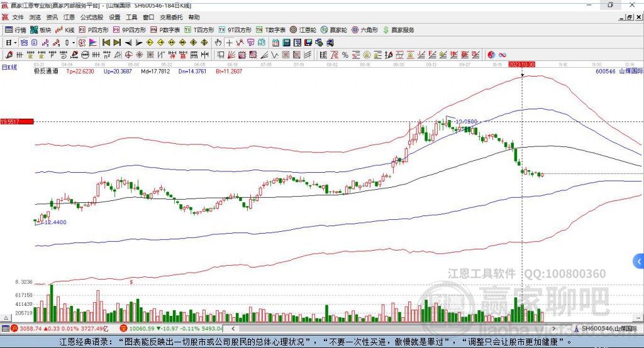Screen dimensions: 644x348
Task: Step chart left with black left arrow
Action: (x=128, y=43)
